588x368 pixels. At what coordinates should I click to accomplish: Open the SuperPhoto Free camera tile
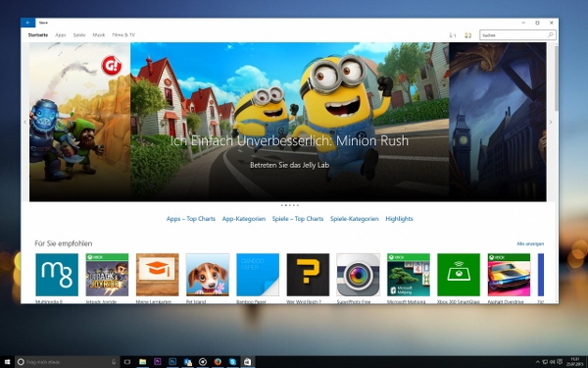point(358,275)
